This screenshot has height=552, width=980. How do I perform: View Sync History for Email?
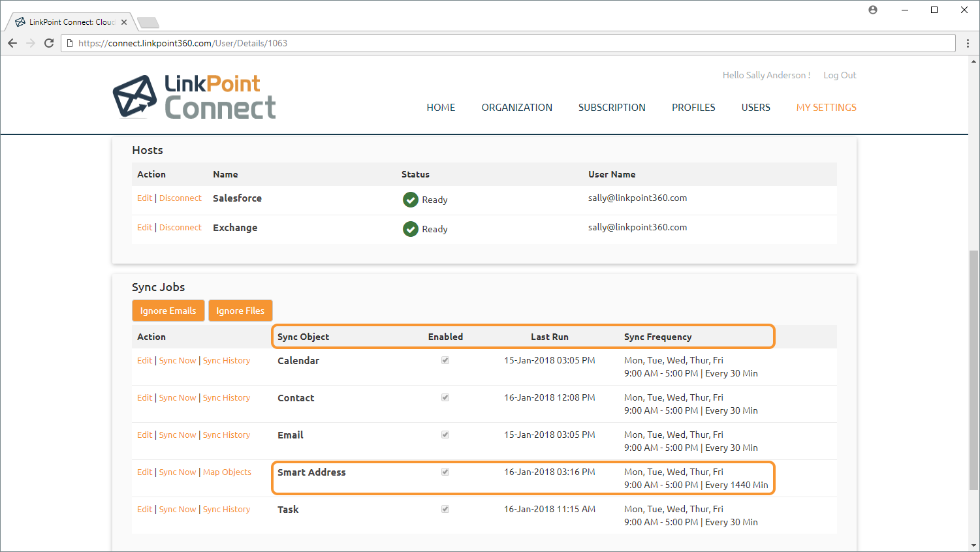[x=227, y=435]
